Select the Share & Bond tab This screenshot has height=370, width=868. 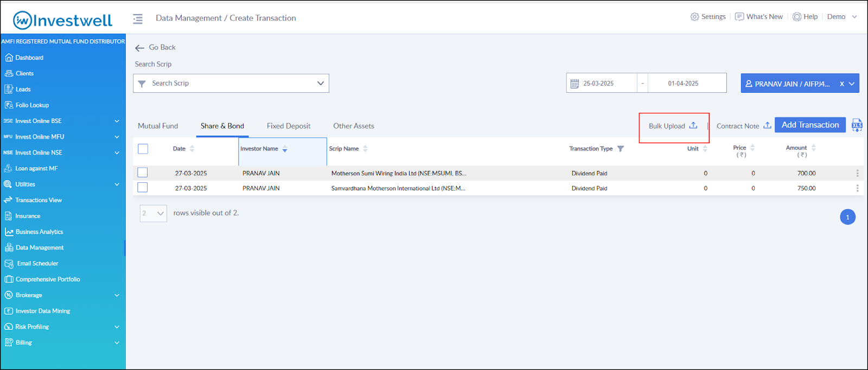222,126
